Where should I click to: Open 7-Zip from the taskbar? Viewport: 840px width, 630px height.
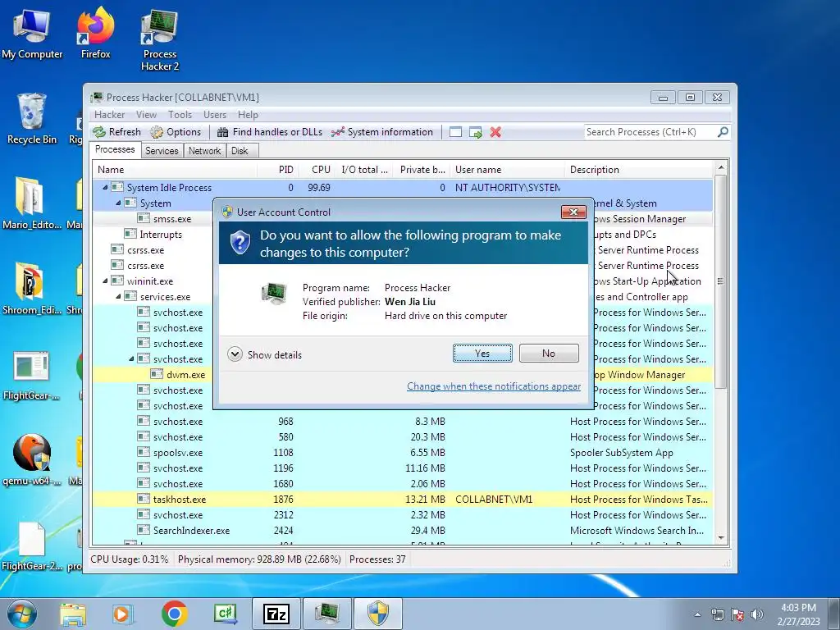point(276,614)
